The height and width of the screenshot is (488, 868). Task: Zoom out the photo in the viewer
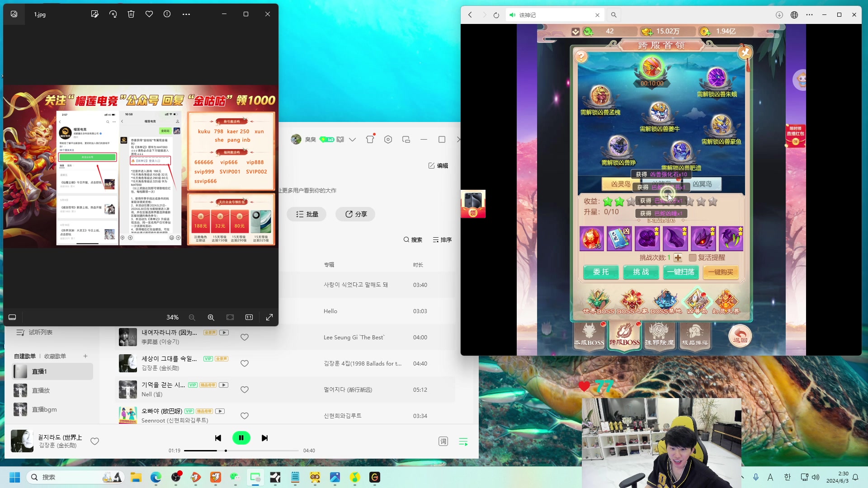tap(192, 317)
